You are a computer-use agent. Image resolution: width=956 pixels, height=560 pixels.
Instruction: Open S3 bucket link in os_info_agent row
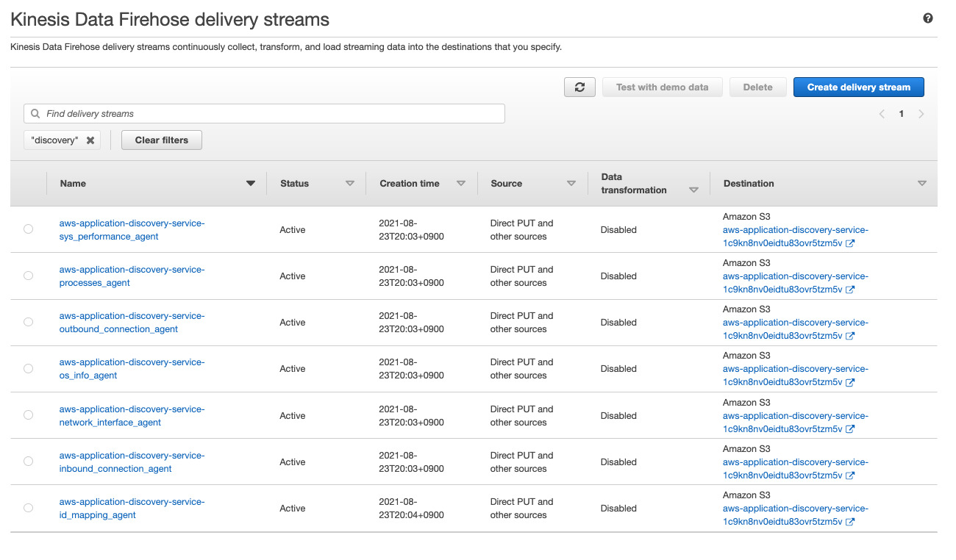796,376
